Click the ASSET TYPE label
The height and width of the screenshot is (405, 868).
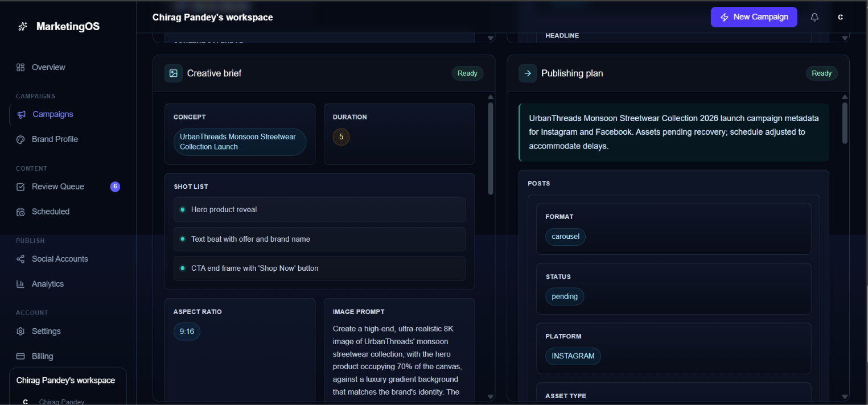pyautogui.click(x=566, y=396)
